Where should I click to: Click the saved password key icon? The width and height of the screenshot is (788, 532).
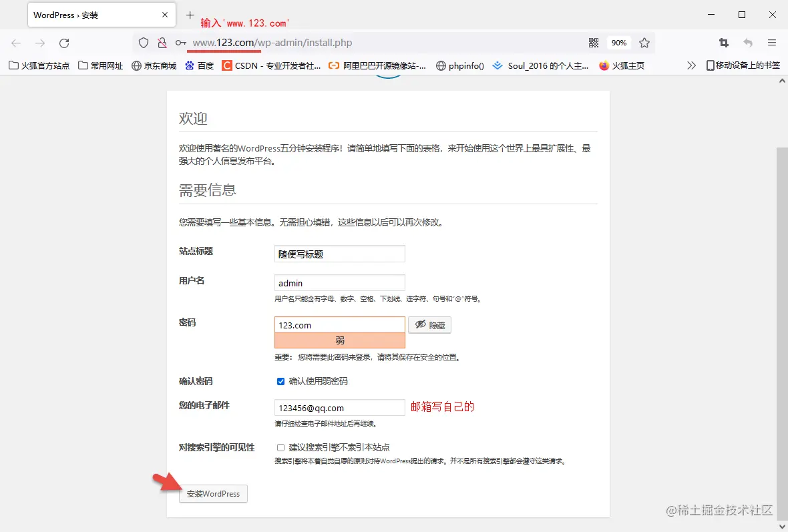(x=179, y=41)
